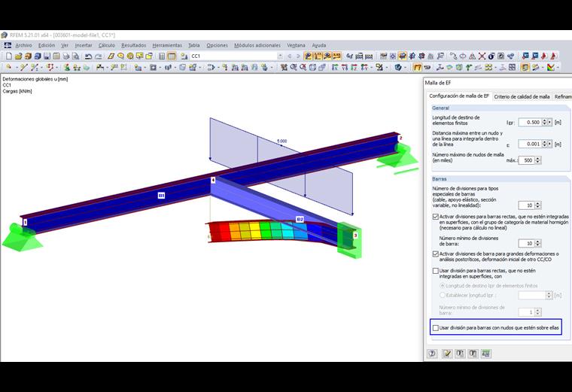Viewport: 572px width, 392px height.
Task: Open the Resultados menu
Action: (133, 45)
